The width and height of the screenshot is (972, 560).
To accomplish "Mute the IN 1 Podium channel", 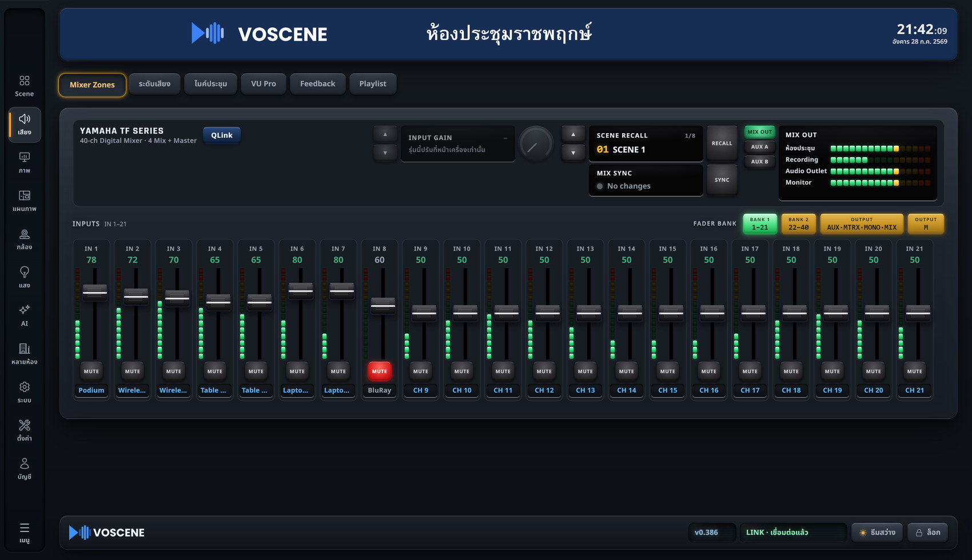I will click(x=91, y=371).
